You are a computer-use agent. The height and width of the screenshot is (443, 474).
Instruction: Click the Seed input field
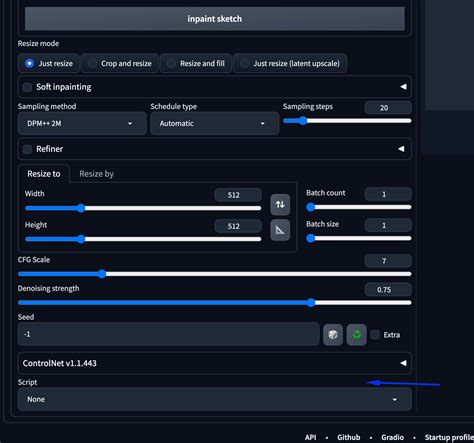[168, 334]
